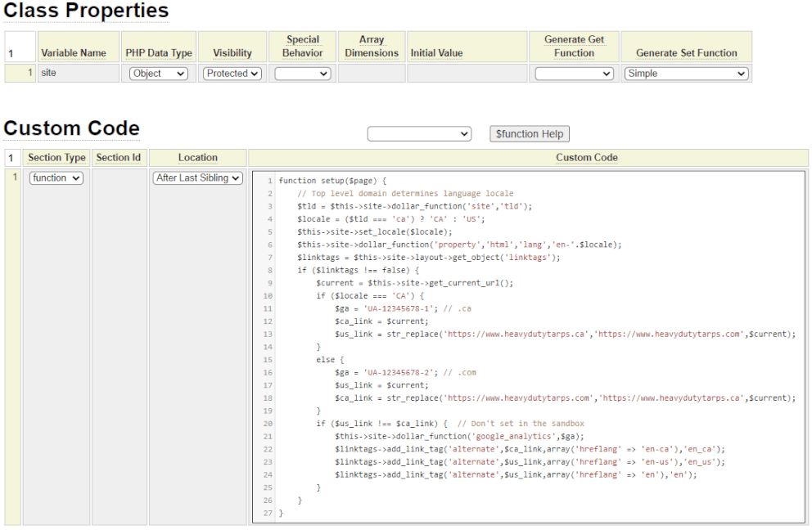812x530 pixels.
Task: Open the PHP Data Type dropdown showing Object
Action: 158,74
